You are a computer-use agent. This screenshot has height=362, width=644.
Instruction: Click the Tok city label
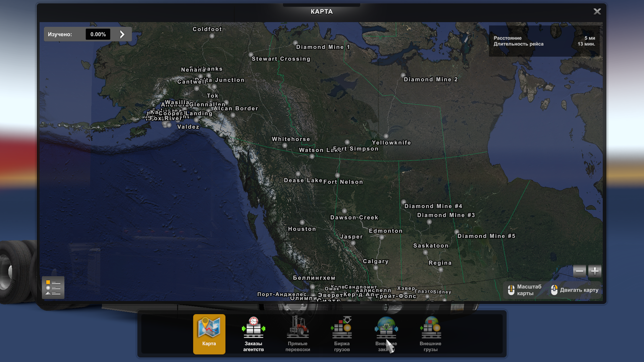coord(213,96)
